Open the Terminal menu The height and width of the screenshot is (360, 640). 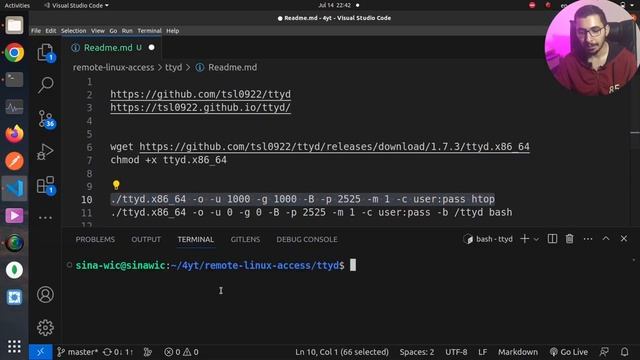[x=149, y=31]
